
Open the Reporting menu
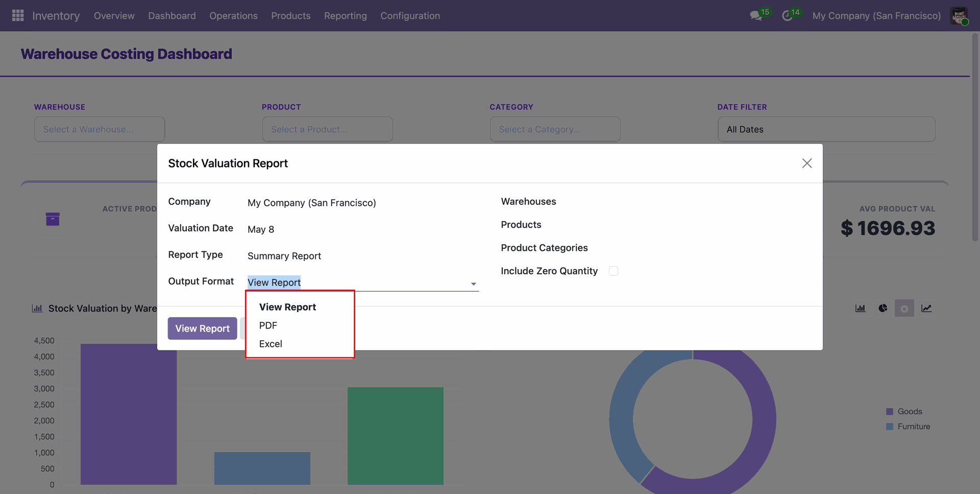coord(345,16)
